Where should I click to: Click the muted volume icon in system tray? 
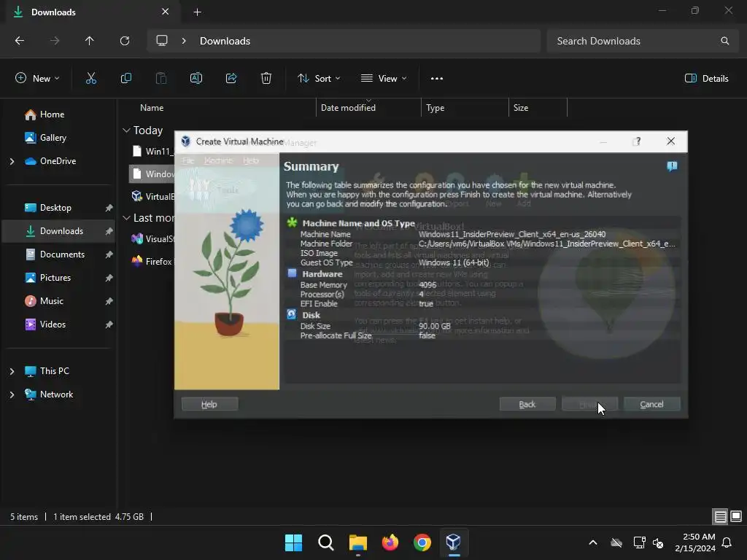(x=659, y=542)
